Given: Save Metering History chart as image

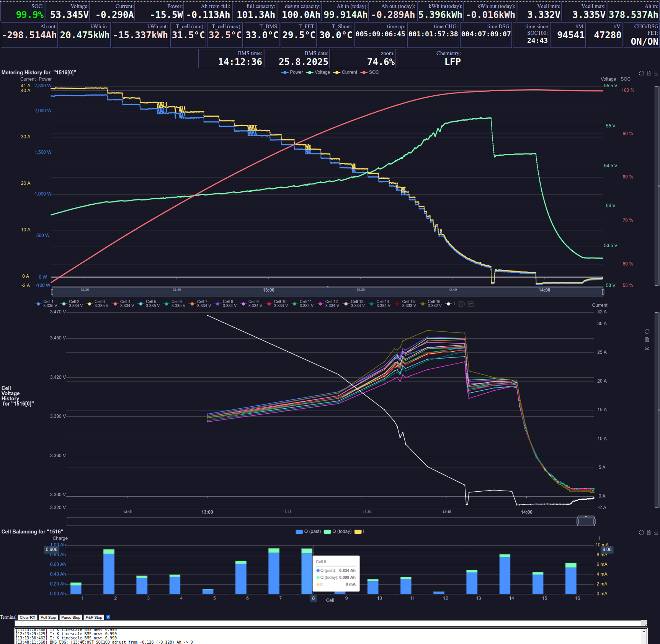Looking at the screenshot, I should (x=656, y=73).
